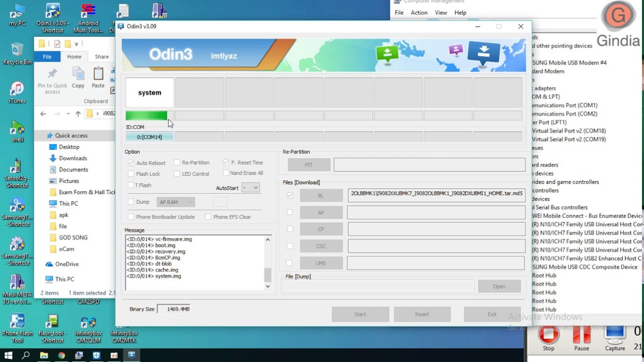Select GOD SONG folder in sidebar
This screenshot has height=362, width=644.
pos(73,237)
